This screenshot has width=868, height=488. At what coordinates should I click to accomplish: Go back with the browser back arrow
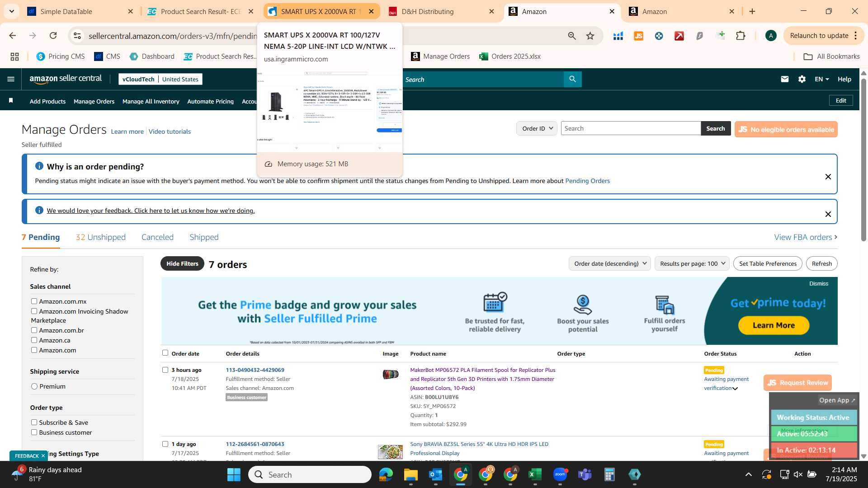click(x=13, y=36)
